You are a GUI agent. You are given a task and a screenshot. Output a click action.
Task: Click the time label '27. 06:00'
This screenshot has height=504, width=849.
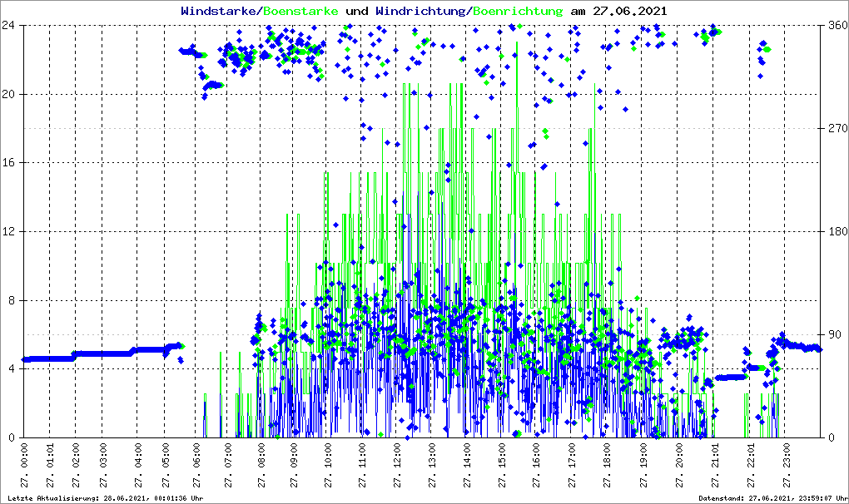(x=196, y=465)
